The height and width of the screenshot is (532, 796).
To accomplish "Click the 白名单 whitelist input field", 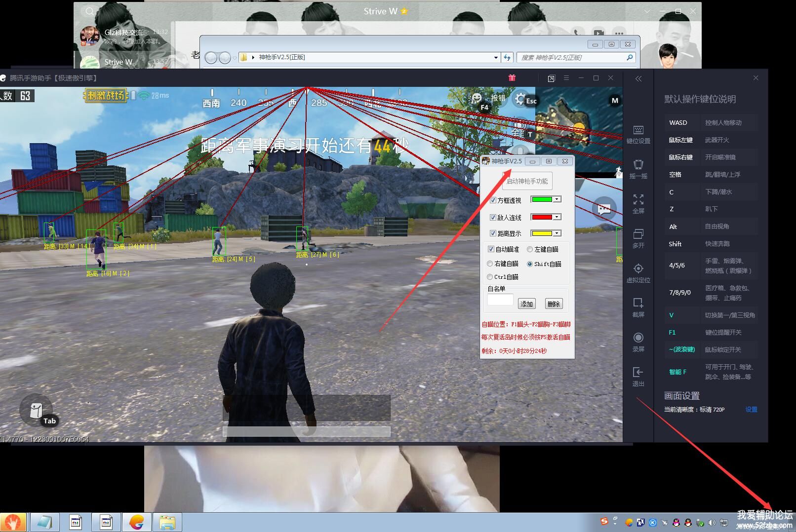I will click(500, 300).
